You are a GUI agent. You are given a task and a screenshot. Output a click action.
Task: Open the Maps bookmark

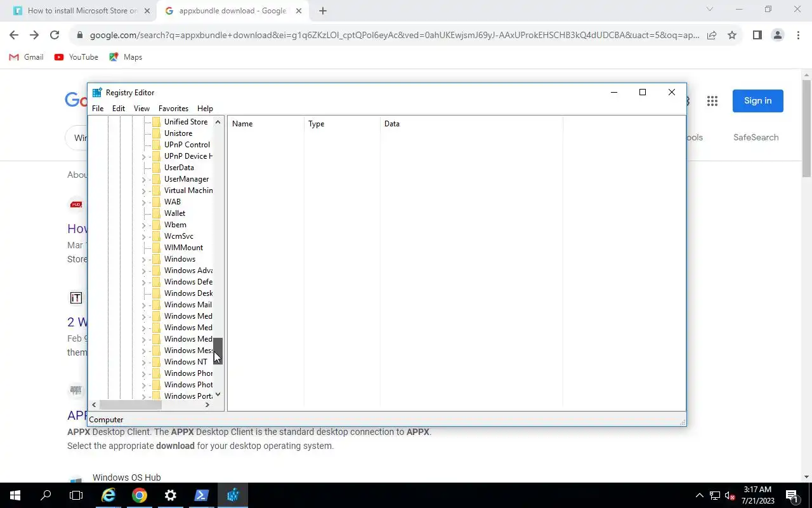126,57
